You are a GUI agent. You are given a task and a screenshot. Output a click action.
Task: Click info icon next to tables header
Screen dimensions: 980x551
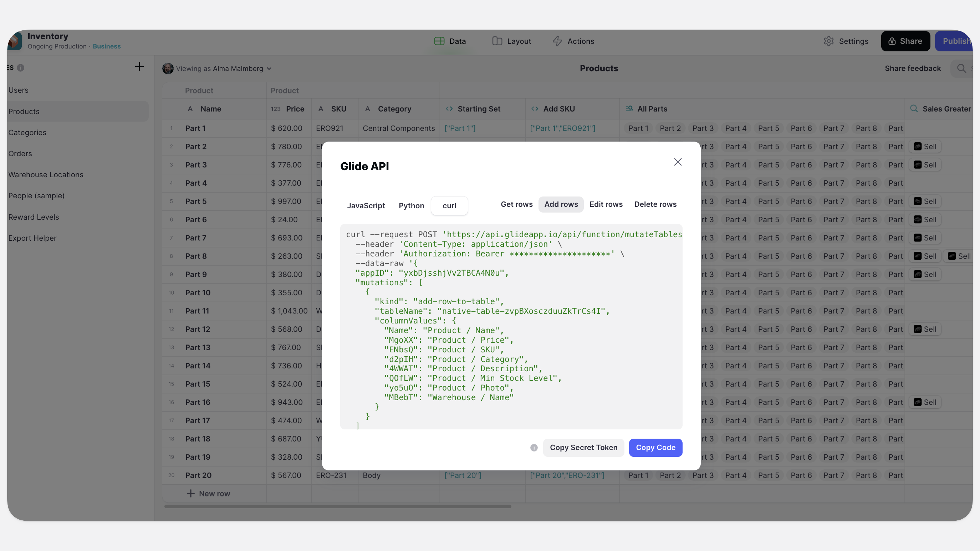(21, 68)
